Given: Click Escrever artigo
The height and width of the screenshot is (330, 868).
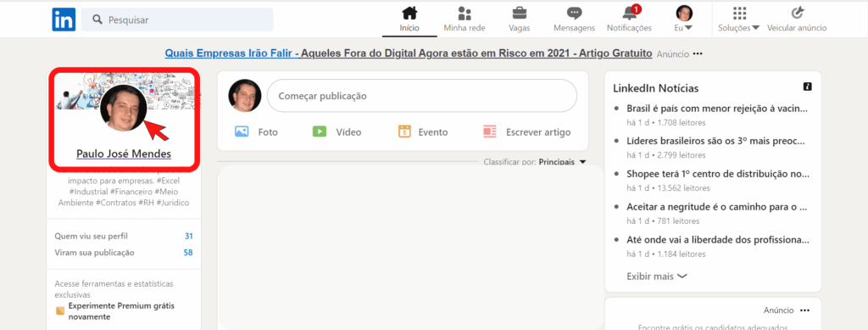Looking at the screenshot, I should point(526,132).
